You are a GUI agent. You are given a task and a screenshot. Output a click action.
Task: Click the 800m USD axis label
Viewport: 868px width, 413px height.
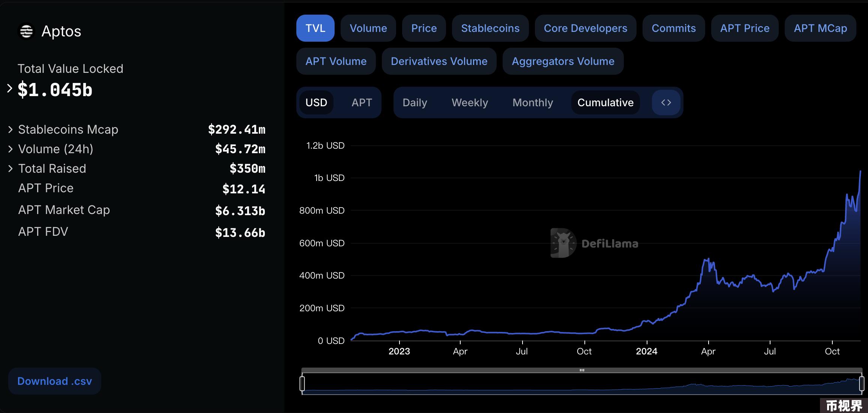click(x=322, y=211)
